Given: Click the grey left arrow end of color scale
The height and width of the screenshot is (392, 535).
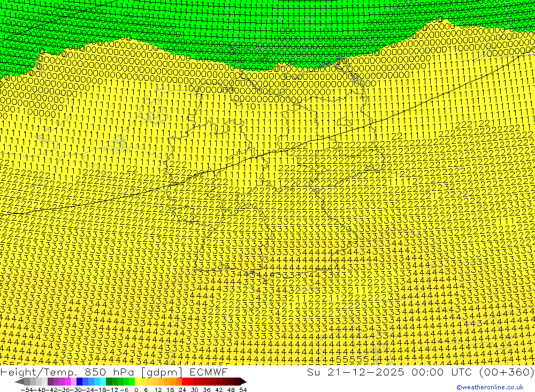Looking at the screenshot, I should [x=19, y=382].
